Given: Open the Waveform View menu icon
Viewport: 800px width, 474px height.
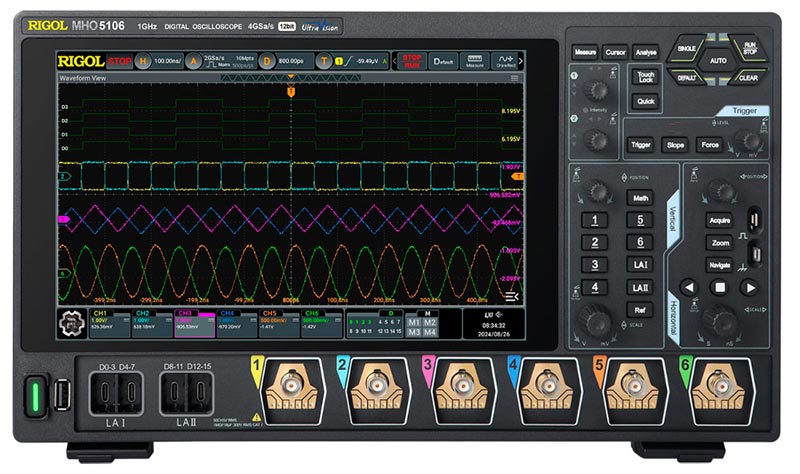Looking at the screenshot, I should click(514, 78).
